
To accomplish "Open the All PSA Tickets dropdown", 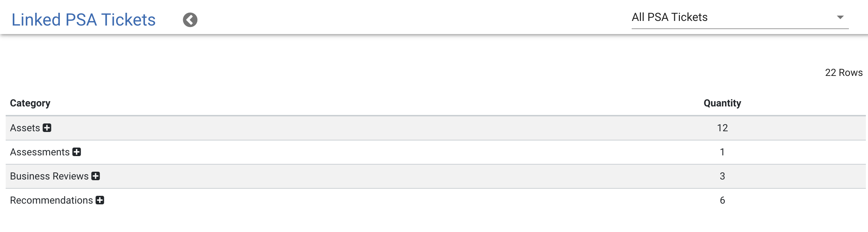I will click(740, 18).
